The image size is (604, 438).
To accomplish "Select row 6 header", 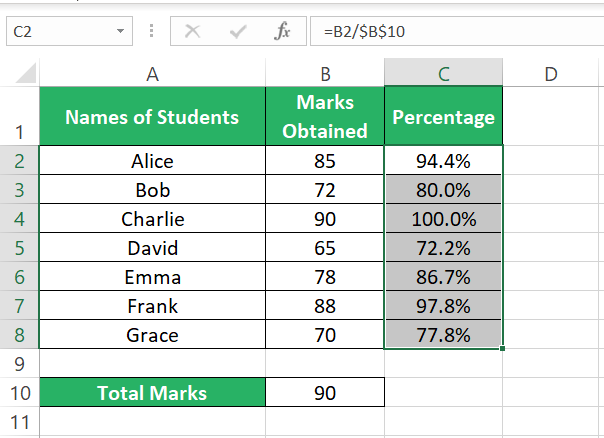I will pos(19,276).
